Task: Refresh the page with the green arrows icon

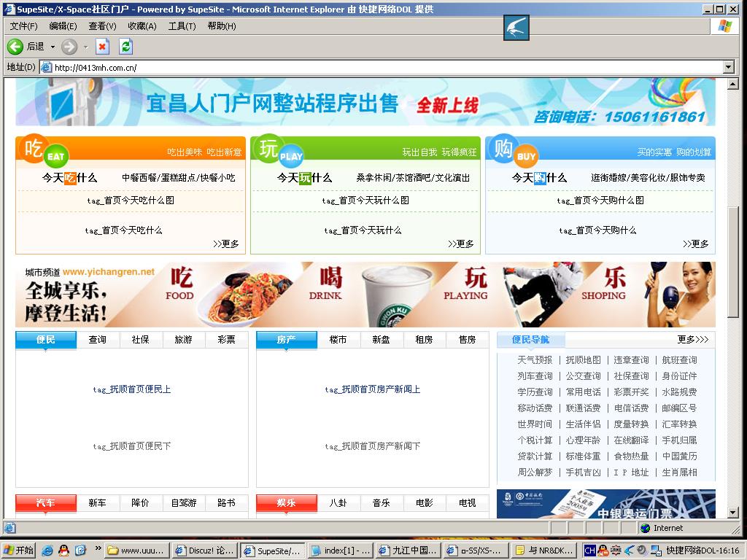Action: tap(125, 47)
